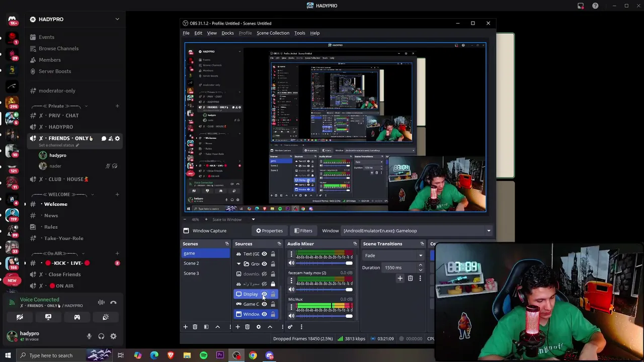Remove the scene transition with the trash icon

tap(410, 278)
